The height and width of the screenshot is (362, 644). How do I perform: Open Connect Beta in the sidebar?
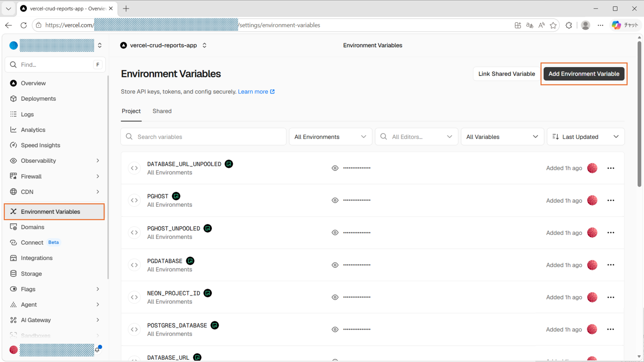[x=55, y=243]
